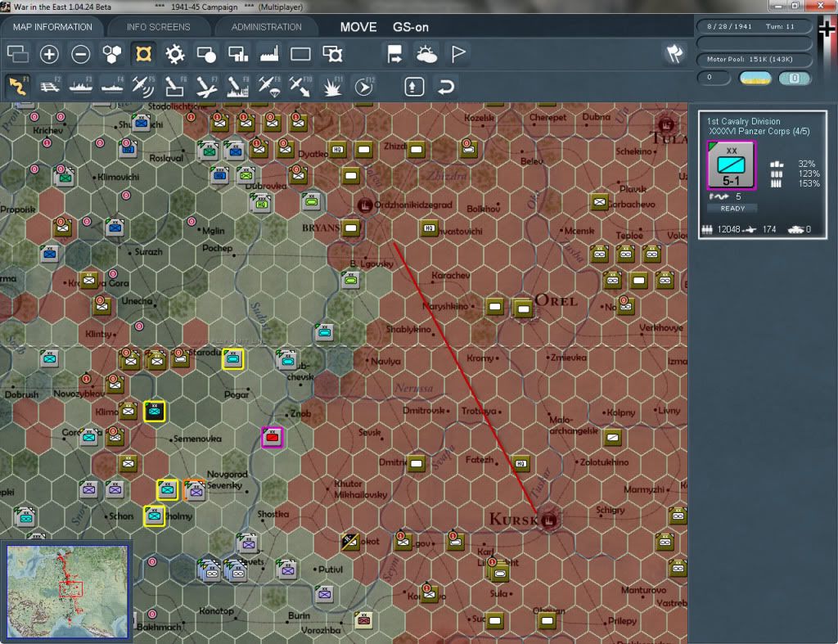Image resolution: width=838 pixels, height=644 pixels.
Task: Click the flag with arrow icon
Action: pyautogui.click(x=395, y=54)
